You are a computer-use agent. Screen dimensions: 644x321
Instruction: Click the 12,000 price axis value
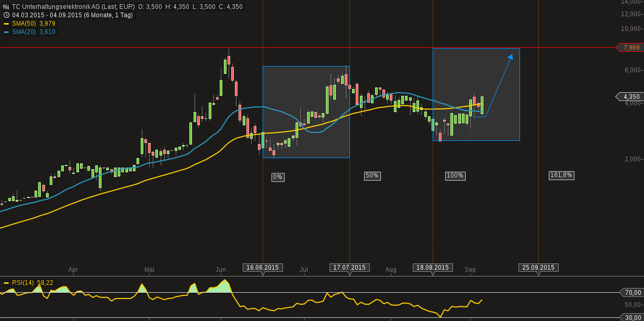631,14
